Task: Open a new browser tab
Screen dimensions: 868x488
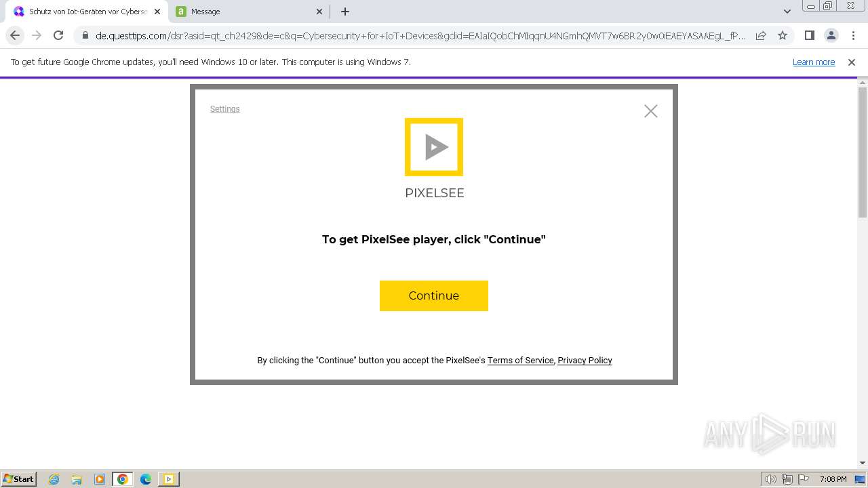Action: tap(345, 12)
